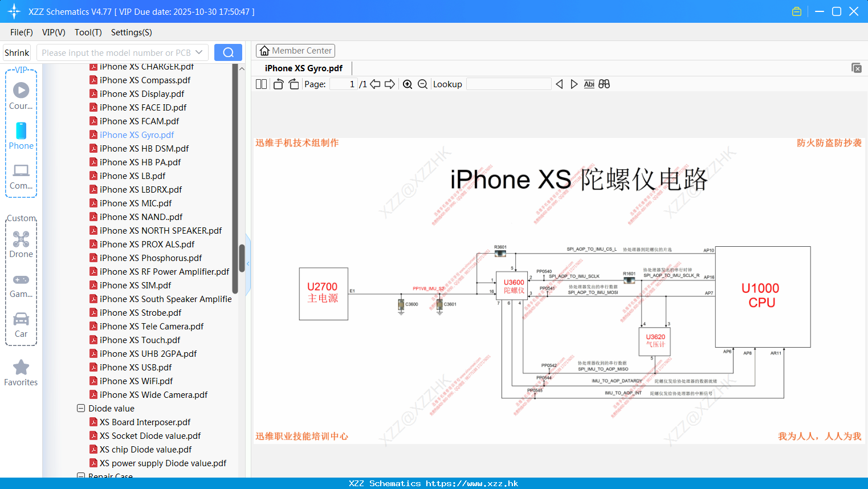Image resolution: width=868 pixels, height=489 pixels.
Task: Open the File(F) menu
Action: (22, 32)
